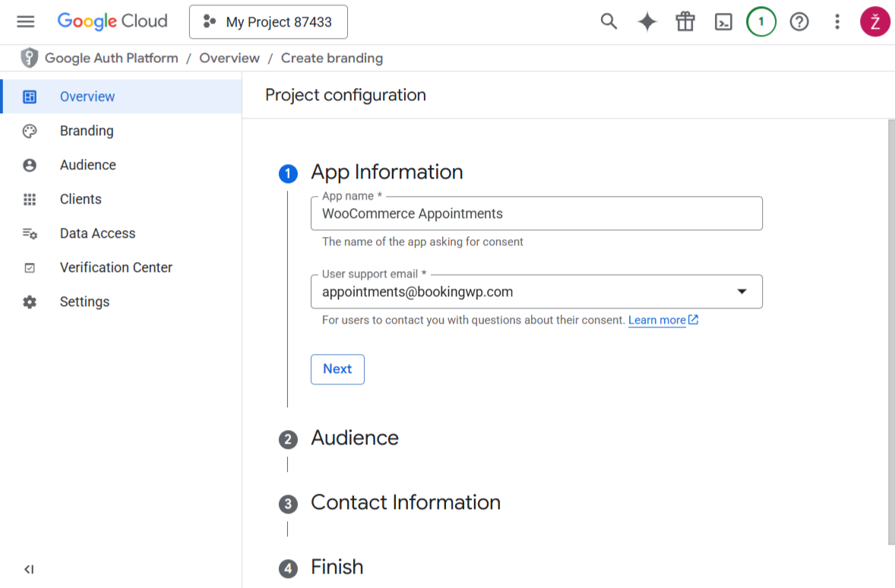Click the dropdown arrow in support email field
895x588 pixels.
[x=742, y=292]
